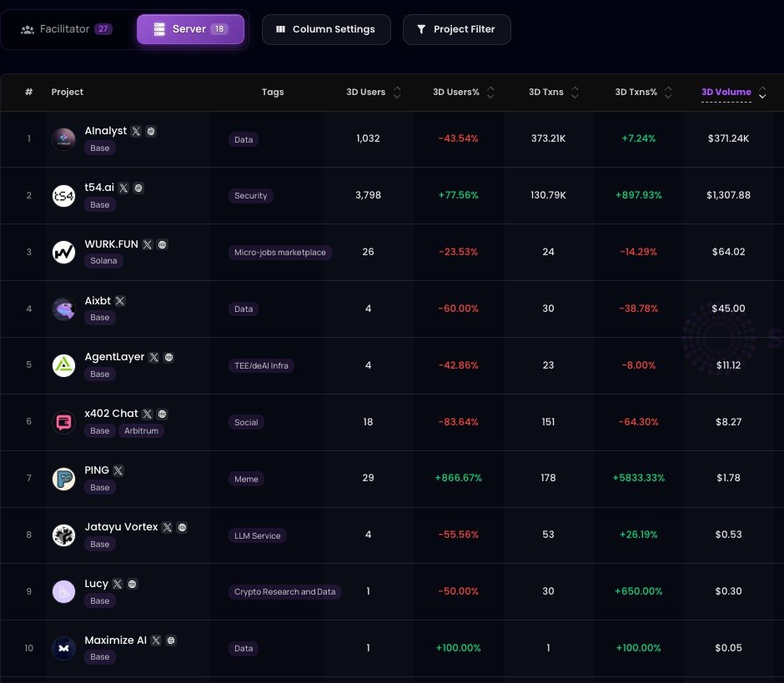This screenshot has height=683, width=784.
Task: Select the +5833.33% Txns change value
Action: tap(639, 478)
